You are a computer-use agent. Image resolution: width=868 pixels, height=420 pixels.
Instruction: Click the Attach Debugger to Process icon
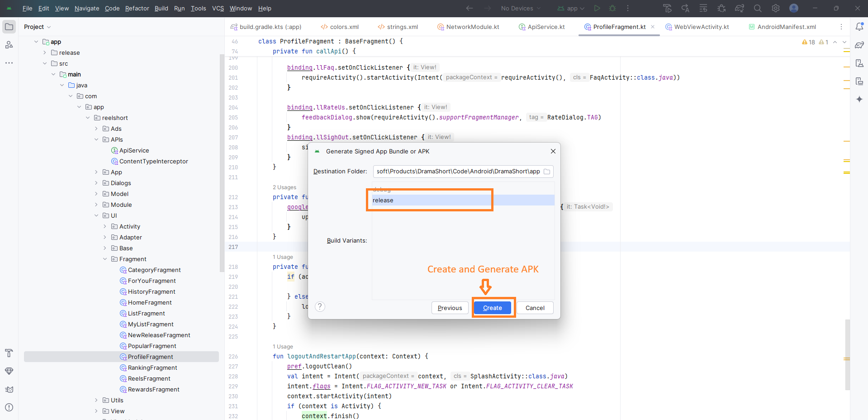tap(721, 8)
